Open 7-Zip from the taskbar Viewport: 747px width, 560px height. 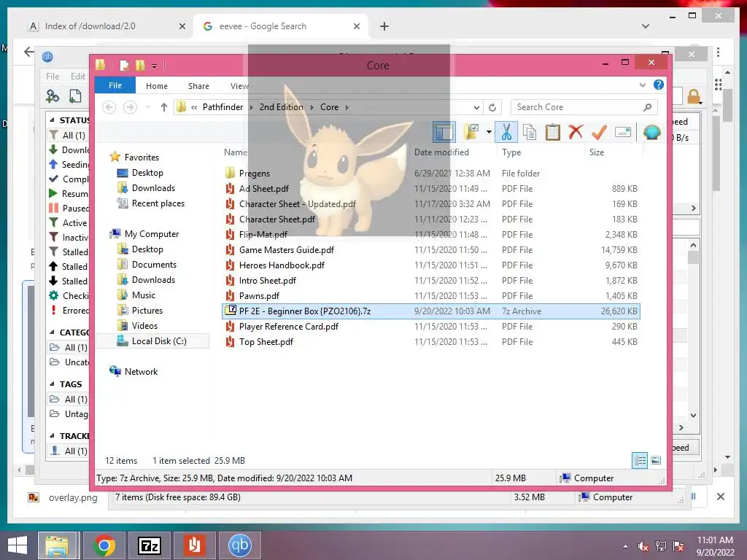[149, 545]
